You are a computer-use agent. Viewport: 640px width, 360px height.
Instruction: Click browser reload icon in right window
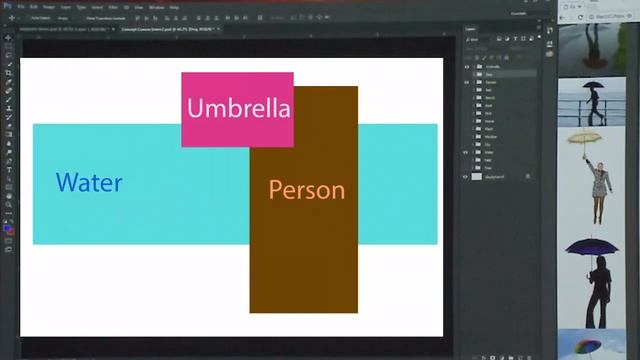(x=580, y=17)
